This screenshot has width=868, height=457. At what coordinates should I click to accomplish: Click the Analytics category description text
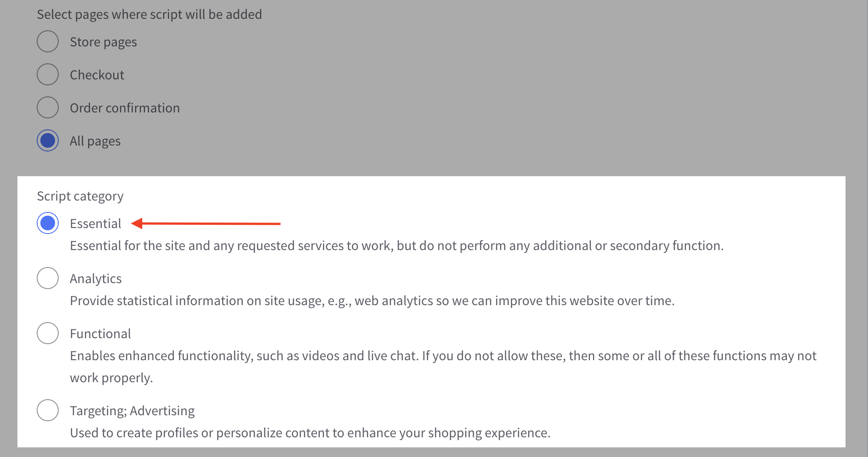[x=372, y=301]
